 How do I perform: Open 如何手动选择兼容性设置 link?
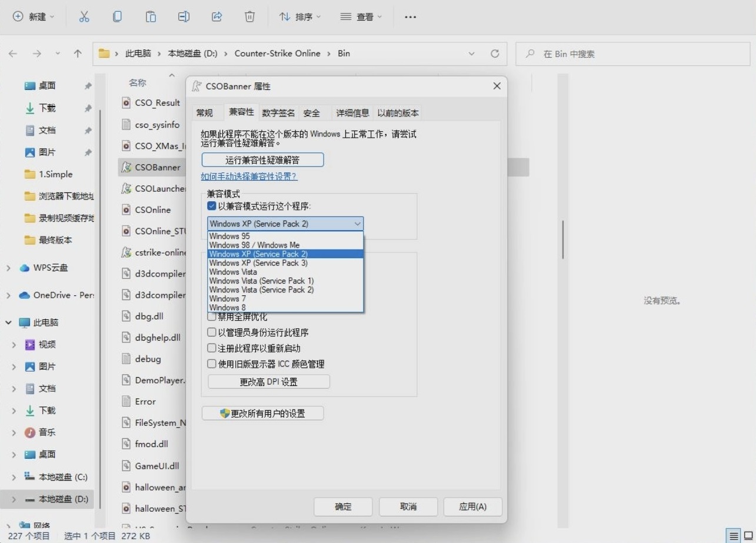tap(249, 176)
